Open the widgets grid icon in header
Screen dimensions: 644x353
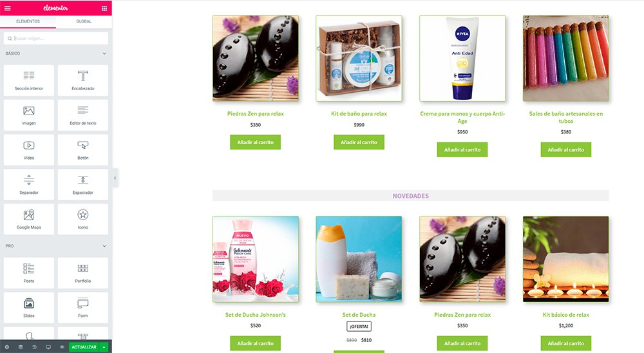click(x=104, y=8)
